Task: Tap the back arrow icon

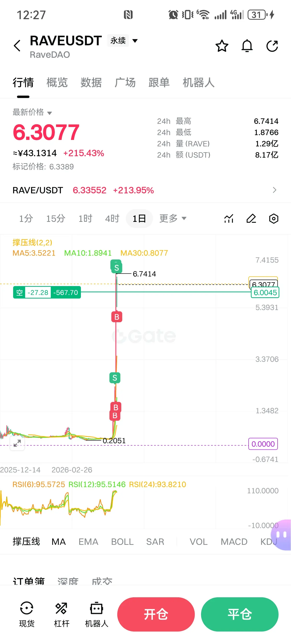Action: (17, 46)
